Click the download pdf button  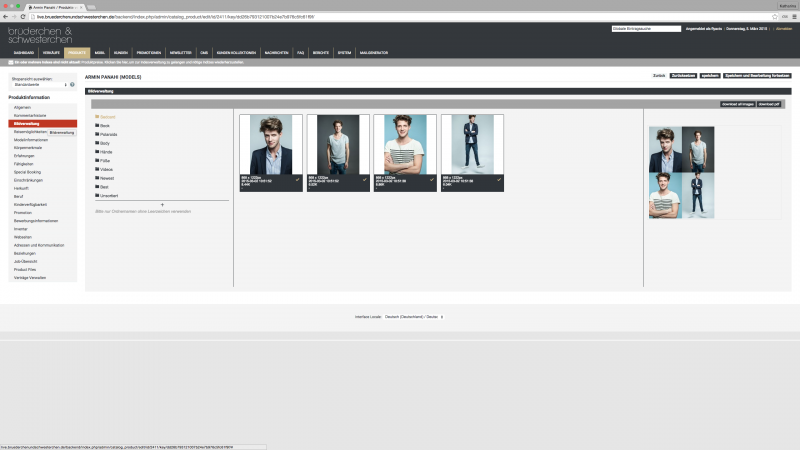tap(769, 104)
